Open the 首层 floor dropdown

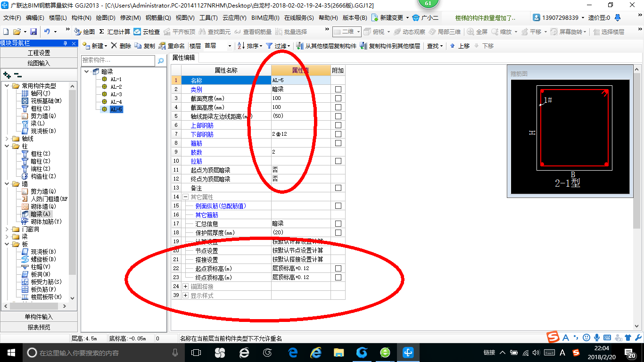point(218,46)
